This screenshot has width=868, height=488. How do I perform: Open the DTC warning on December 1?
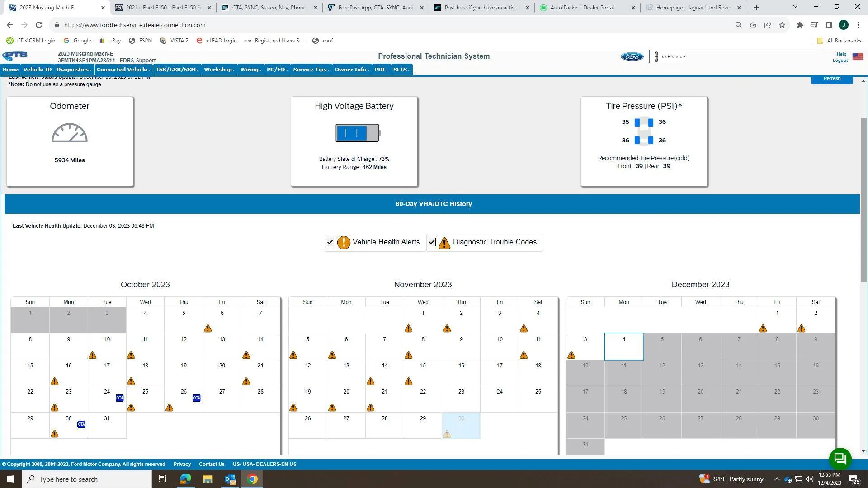click(763, 328)
